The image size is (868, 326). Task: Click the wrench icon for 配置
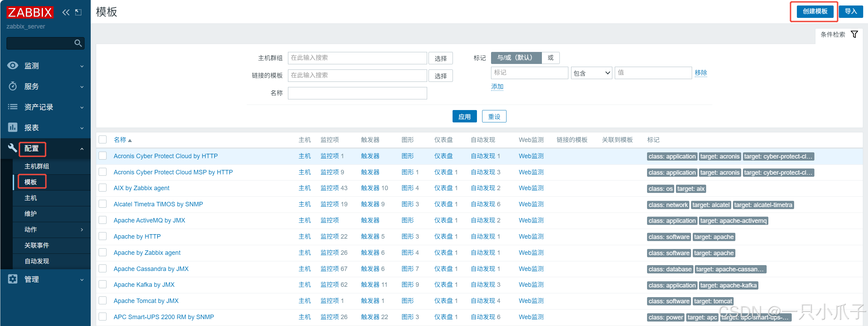click(13, 148)
